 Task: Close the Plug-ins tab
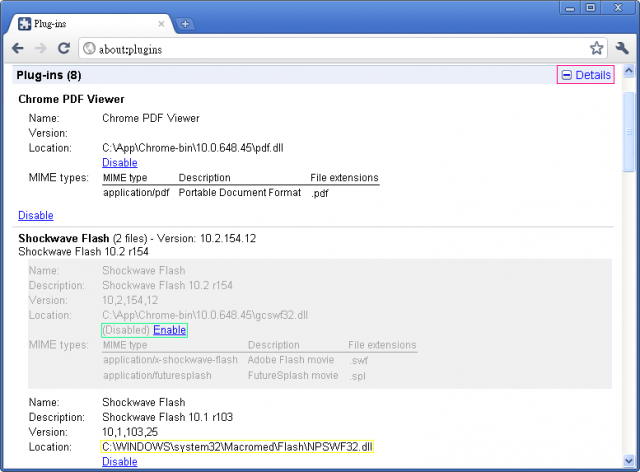tap(161, 24)
